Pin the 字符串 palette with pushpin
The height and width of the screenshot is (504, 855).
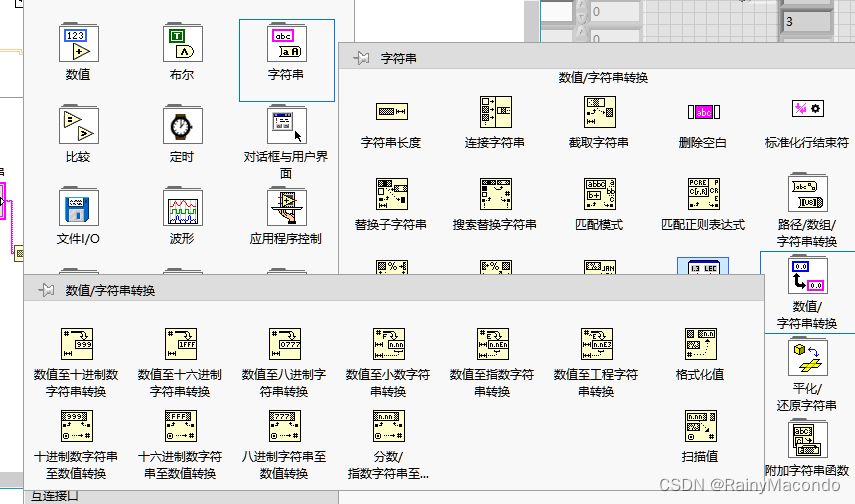[361, 58]
